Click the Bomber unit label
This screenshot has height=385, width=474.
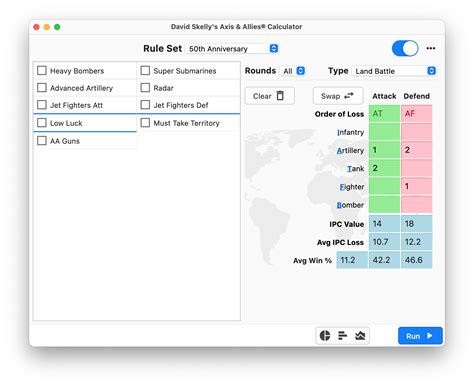pyautogui.click(x=350, y=205)
